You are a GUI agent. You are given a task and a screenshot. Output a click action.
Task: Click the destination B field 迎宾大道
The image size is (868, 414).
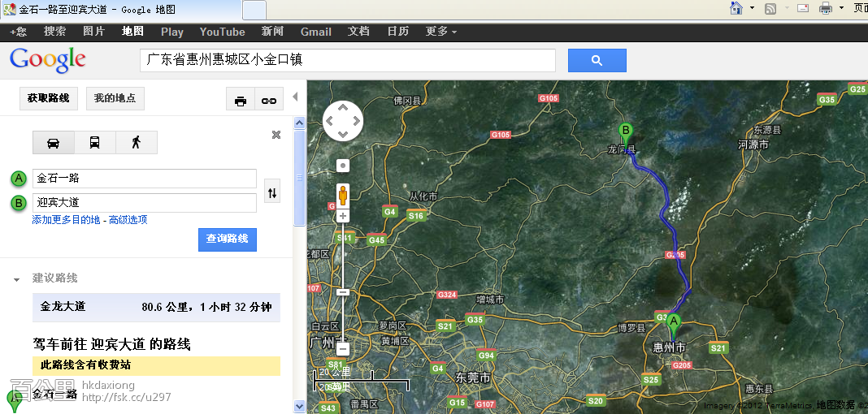click(144, 202)
